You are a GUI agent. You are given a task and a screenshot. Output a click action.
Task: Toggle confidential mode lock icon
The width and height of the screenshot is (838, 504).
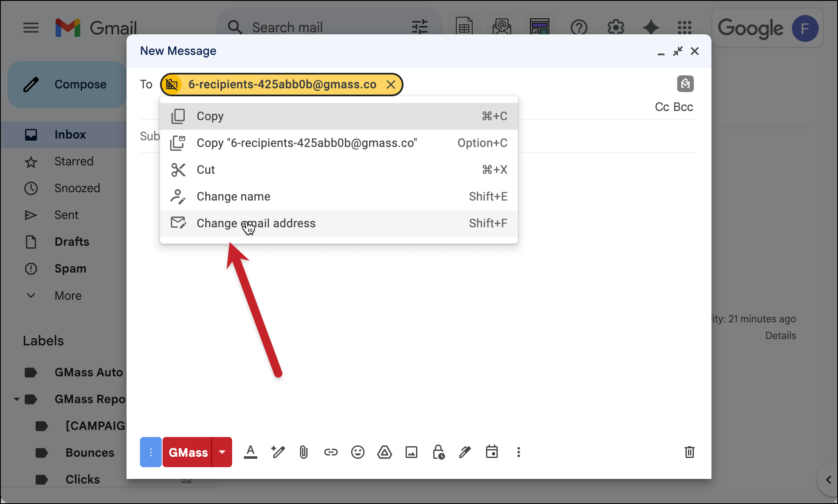[438, 452]
